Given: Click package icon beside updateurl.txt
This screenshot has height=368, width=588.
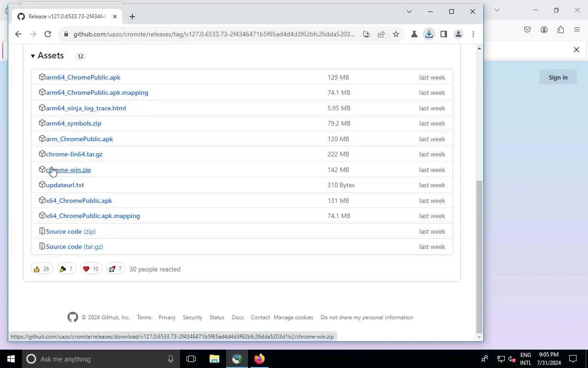Looking at the screenshot, I should tap(42, 184).
